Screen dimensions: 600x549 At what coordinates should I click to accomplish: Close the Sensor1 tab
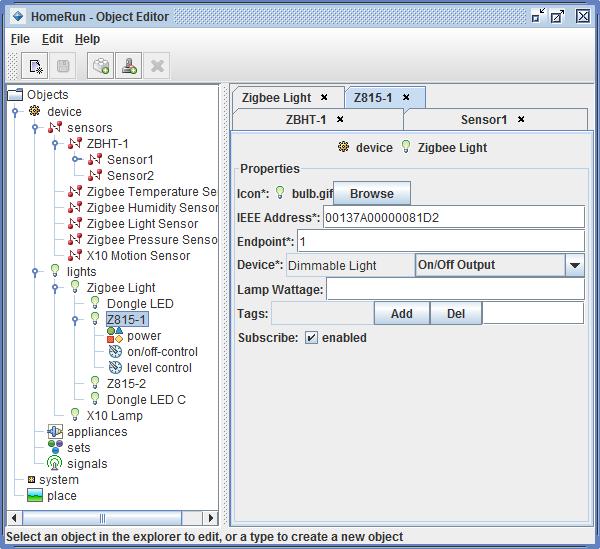pyautogui.click(x=521, y=119)
